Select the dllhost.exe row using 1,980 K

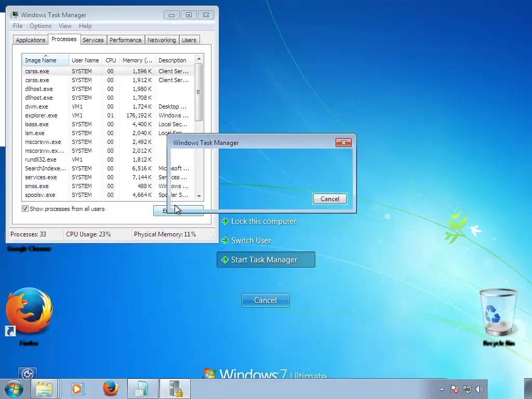click(x=108, y=89)
